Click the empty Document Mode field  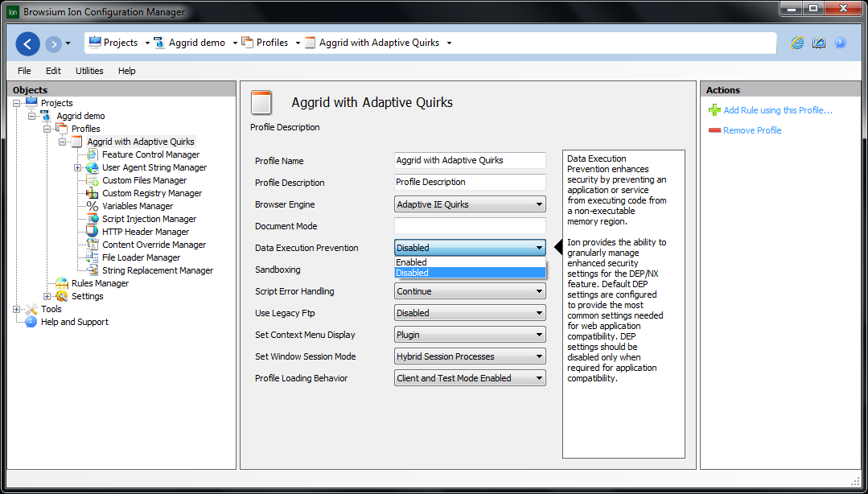point(470,226)
